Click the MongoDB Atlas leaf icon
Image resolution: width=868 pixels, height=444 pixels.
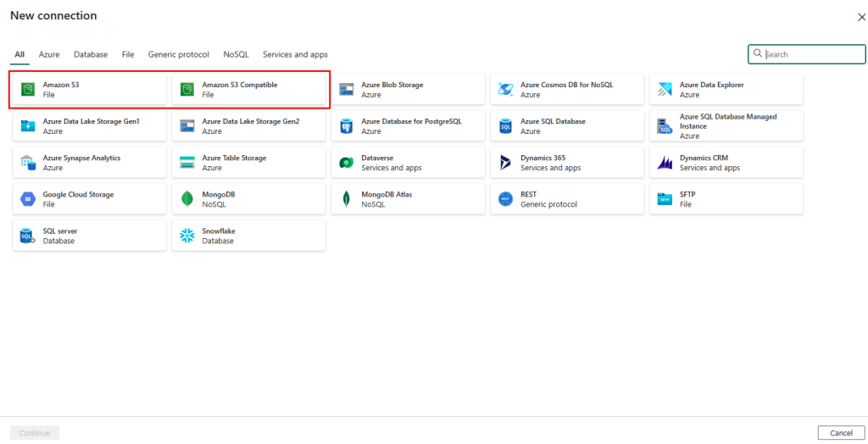coord(347,199)
